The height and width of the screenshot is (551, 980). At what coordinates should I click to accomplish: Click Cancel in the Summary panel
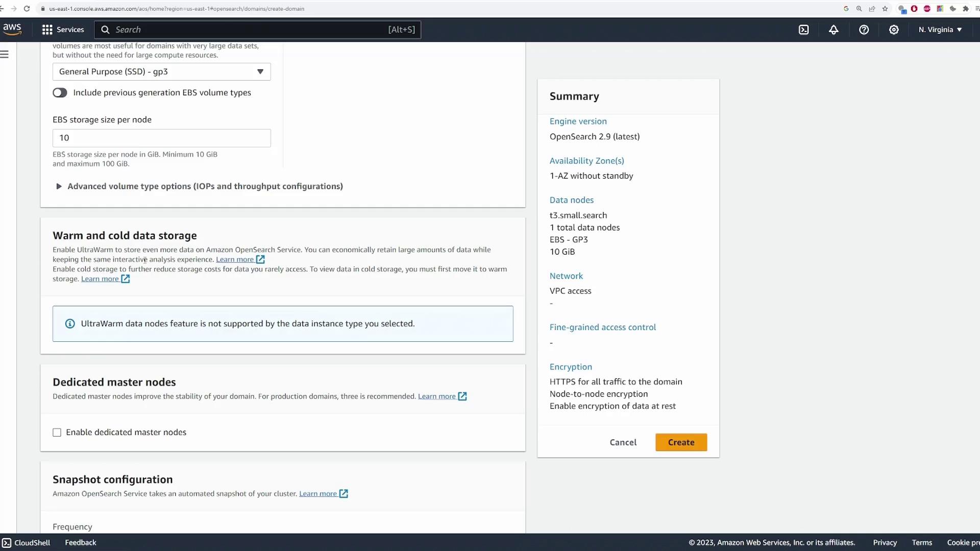(623, 442)
